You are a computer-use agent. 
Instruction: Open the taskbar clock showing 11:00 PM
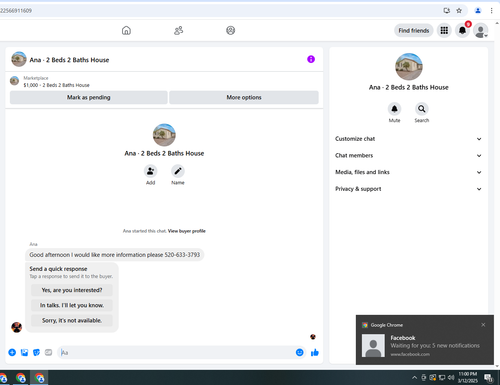click(x=468, y=377)
